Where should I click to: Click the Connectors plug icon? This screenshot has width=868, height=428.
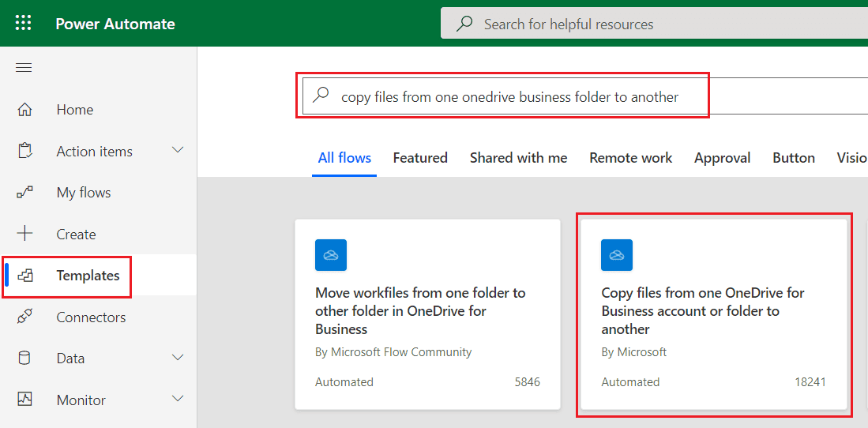(x=25, y=317)
